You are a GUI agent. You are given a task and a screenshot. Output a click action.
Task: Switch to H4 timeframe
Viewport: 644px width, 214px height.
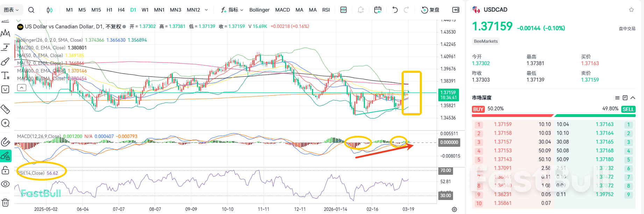[121, 10]
